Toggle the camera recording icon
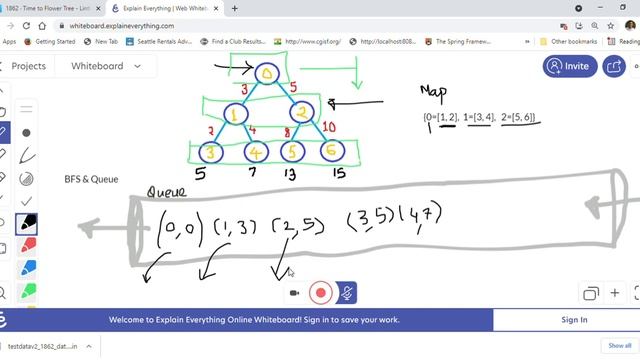 (294, 293)
